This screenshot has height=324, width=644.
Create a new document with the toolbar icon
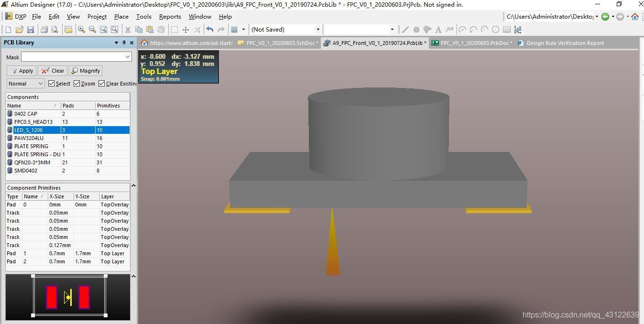pos(8,30)
